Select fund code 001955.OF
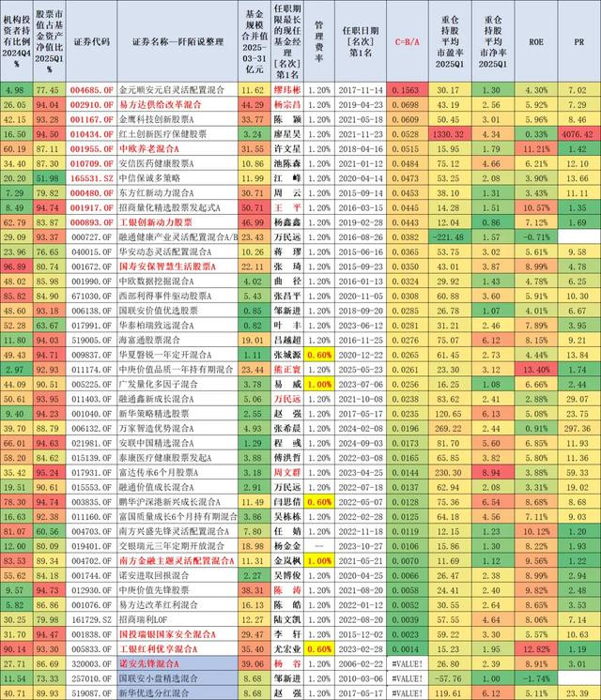The width and height of the screenshot is (601, 700). tap(92, 148)
